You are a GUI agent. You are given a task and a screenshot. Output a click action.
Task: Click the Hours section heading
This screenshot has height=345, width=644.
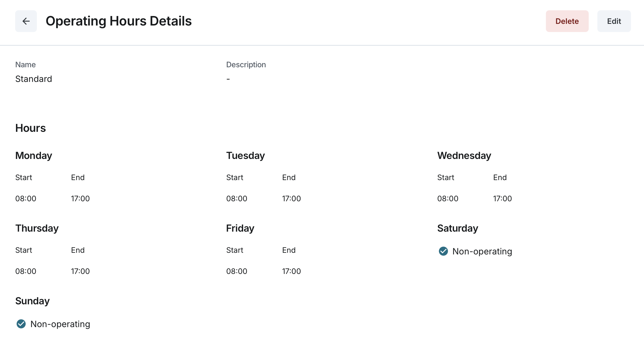[30, 128]
